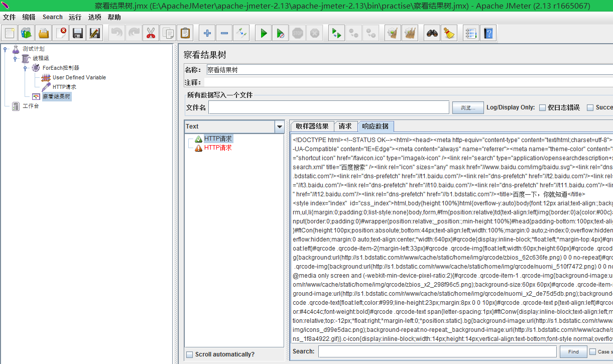Select 测试计划 in the tree
Viewport: 613px width, 364px height.
click(x=33, y=49)
